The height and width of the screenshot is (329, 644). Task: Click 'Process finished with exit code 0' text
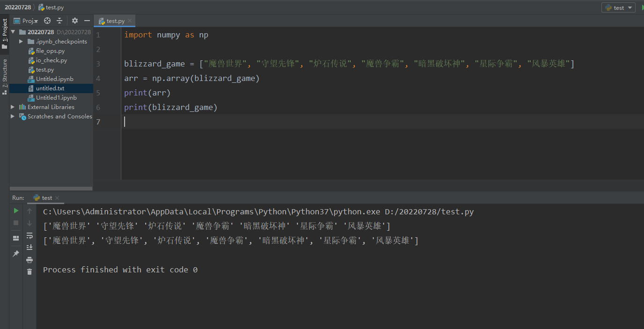click(120, 270)
